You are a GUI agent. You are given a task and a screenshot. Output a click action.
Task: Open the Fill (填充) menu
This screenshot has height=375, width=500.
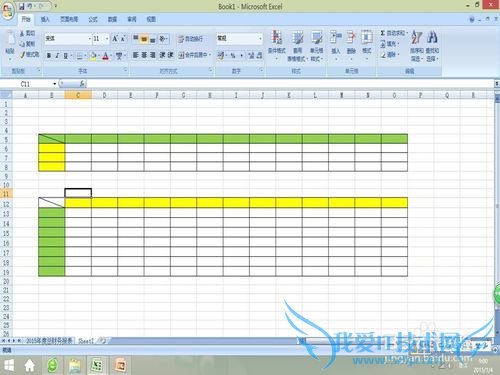389,44
